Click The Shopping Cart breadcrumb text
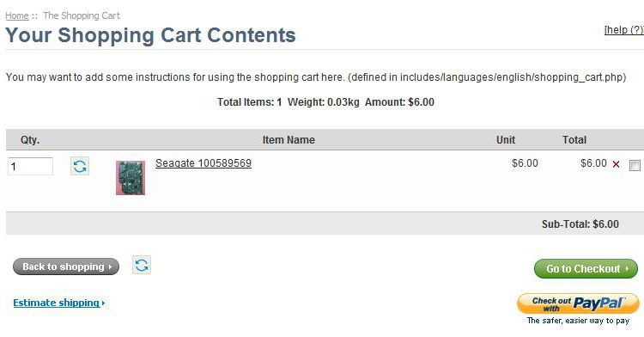Image resolution: width=644 pixels, height=337 pixels. (82, 15)
